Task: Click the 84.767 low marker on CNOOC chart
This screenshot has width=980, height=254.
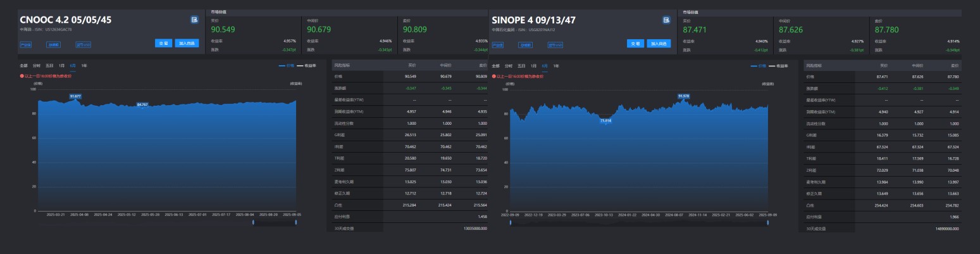Action: click(142, 104)
